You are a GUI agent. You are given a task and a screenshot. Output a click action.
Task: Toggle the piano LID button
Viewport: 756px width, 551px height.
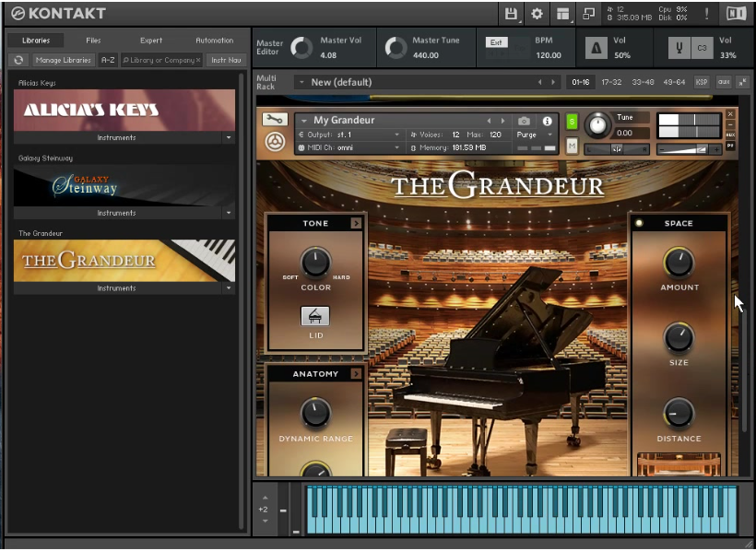[x=315, y=316]
